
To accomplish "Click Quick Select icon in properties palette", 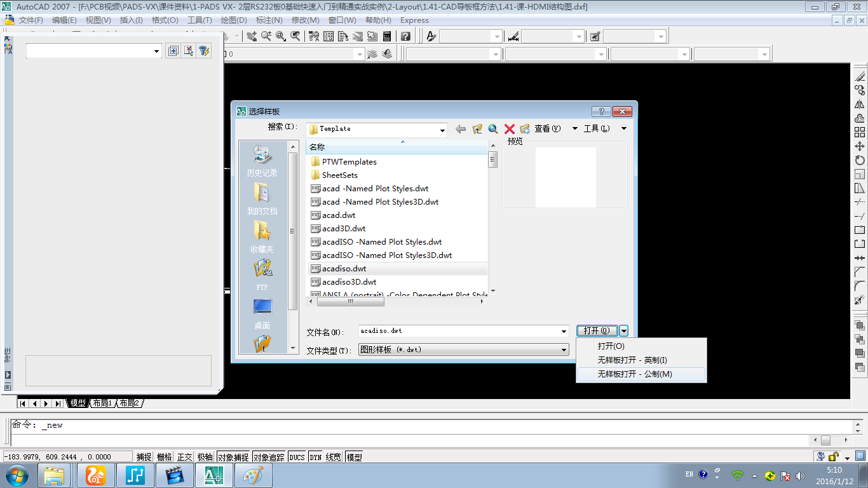I will [x=204, y=51].
